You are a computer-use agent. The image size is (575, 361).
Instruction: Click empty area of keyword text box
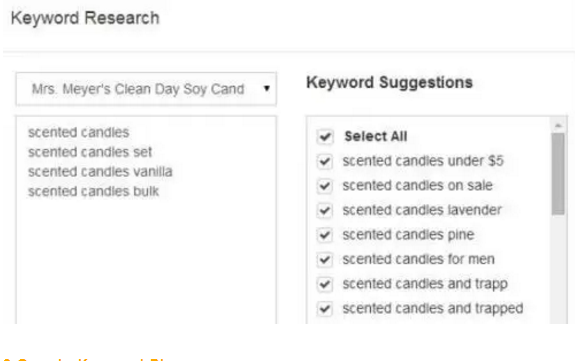146,260
